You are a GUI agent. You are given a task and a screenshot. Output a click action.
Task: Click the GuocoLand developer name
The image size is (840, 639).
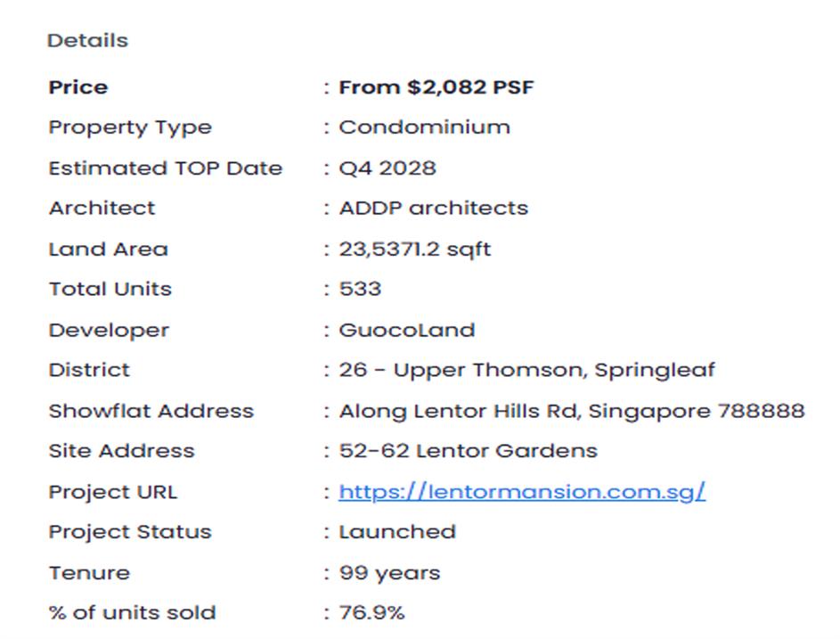pos(406,330)
